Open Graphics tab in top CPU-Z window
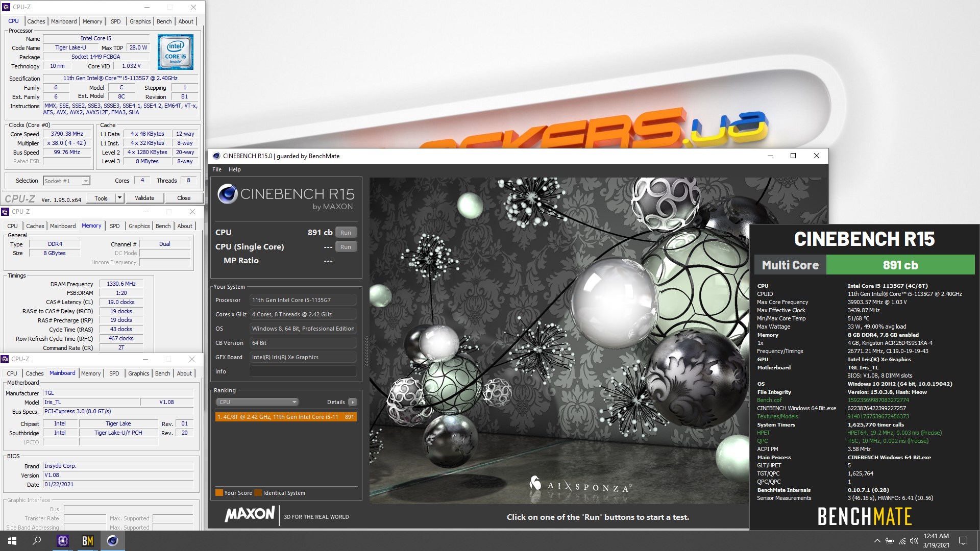Screen dimensions: 980x551 click(140, 21)
